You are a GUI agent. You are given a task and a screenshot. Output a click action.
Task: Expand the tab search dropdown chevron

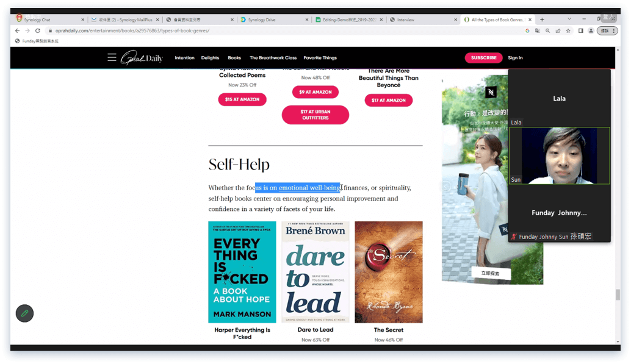[x=569, y=20]
